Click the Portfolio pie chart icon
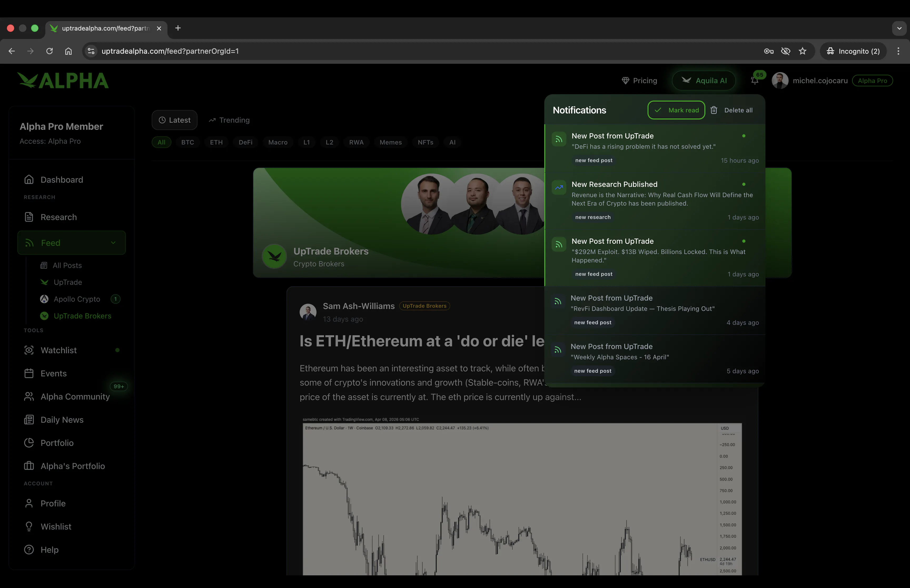Viewport: 910px width, 588px height. tap(29, 443)
